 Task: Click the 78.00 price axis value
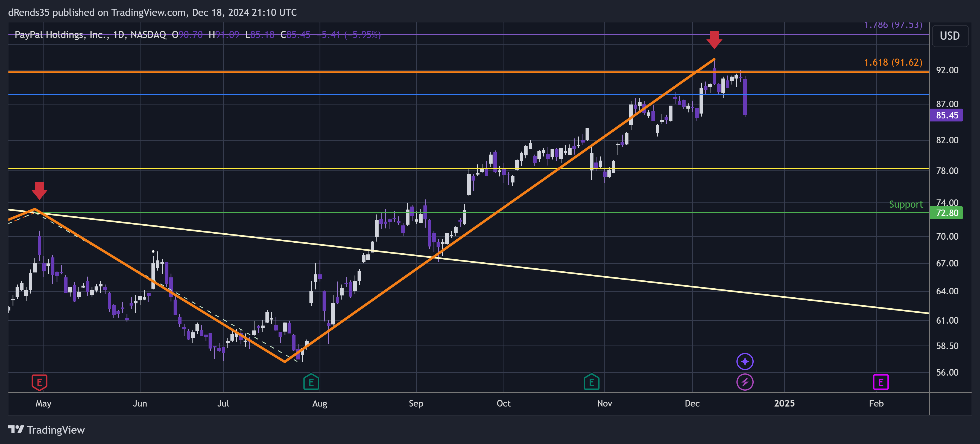(x=947, y=171)
